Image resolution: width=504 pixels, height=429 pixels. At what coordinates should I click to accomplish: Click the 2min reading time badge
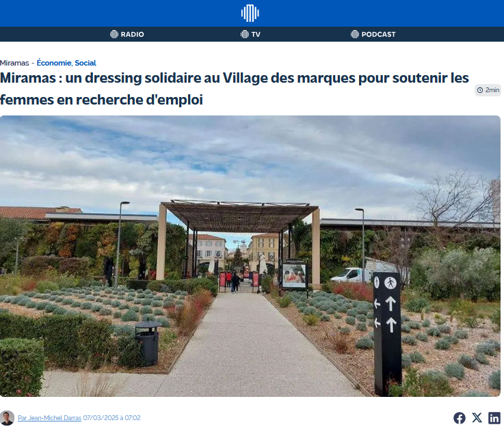[488, 90]
